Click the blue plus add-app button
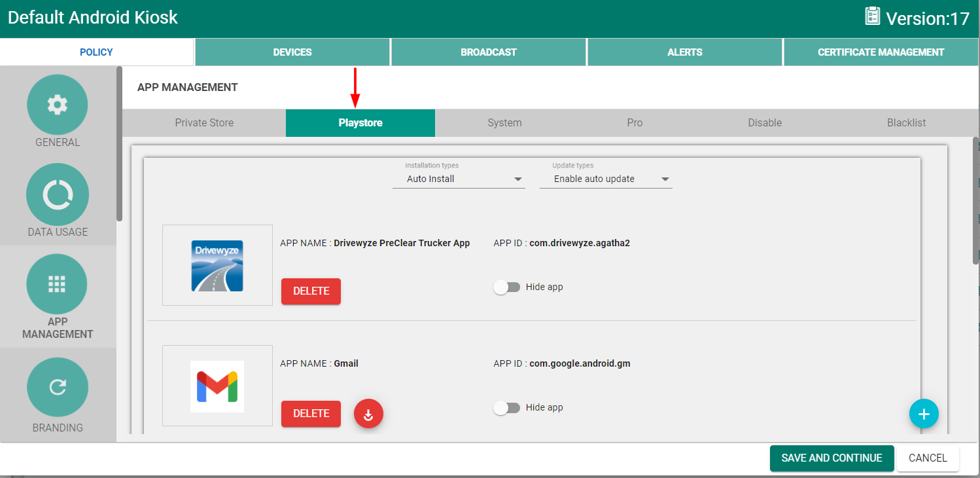The height and width of the screenshot is (478, 980). tap(924, 414)
